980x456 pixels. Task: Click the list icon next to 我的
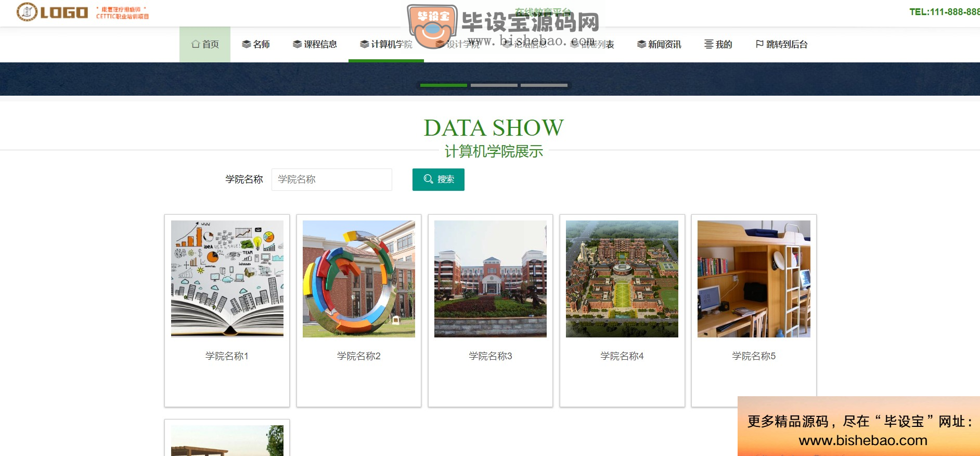coord(709,44)
